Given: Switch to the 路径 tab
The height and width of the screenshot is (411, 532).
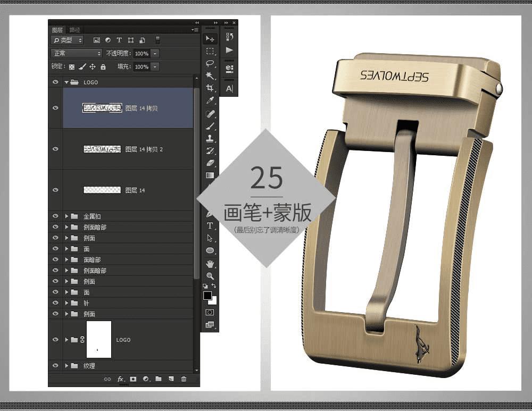Looking at the screenshot, I should click(74, 30).
